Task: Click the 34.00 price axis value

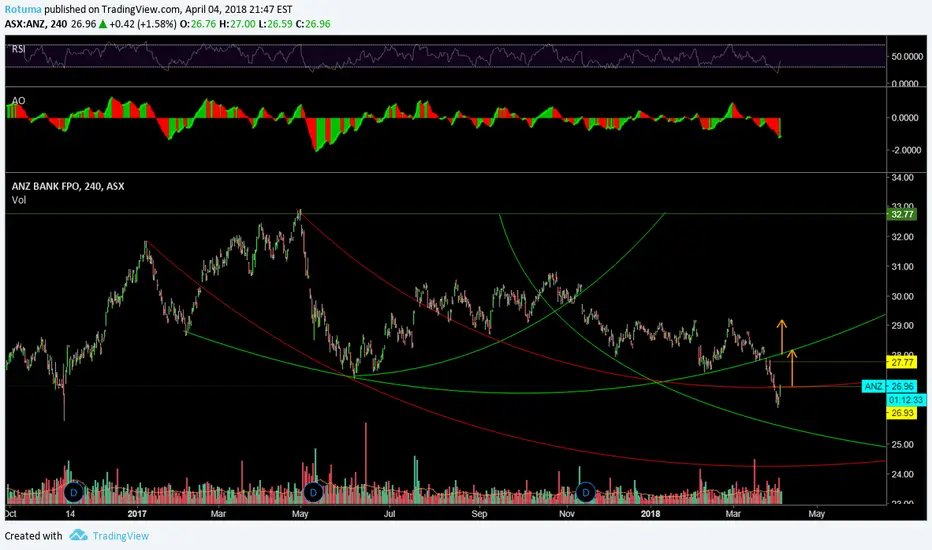Action: coord(902,178)
